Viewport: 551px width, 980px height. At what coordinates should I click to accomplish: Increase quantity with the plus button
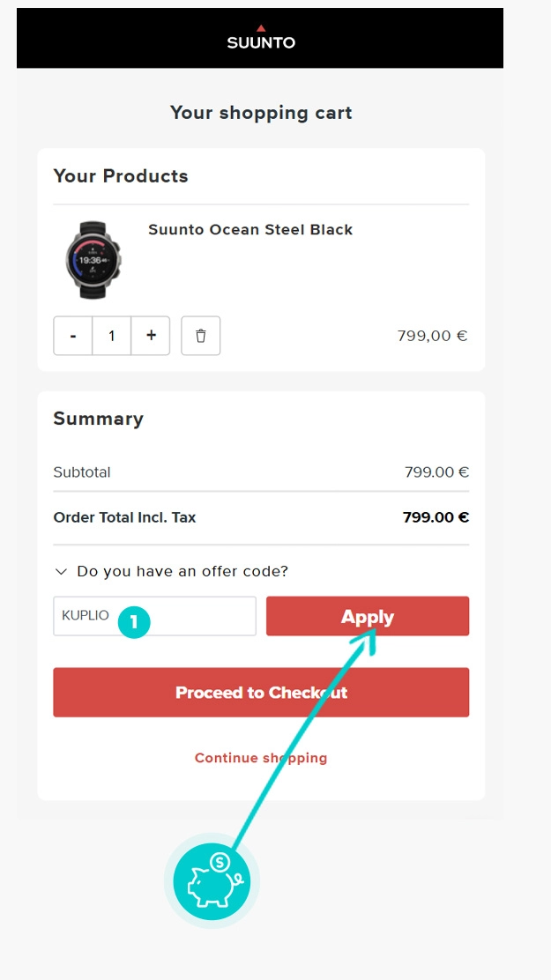151,336
